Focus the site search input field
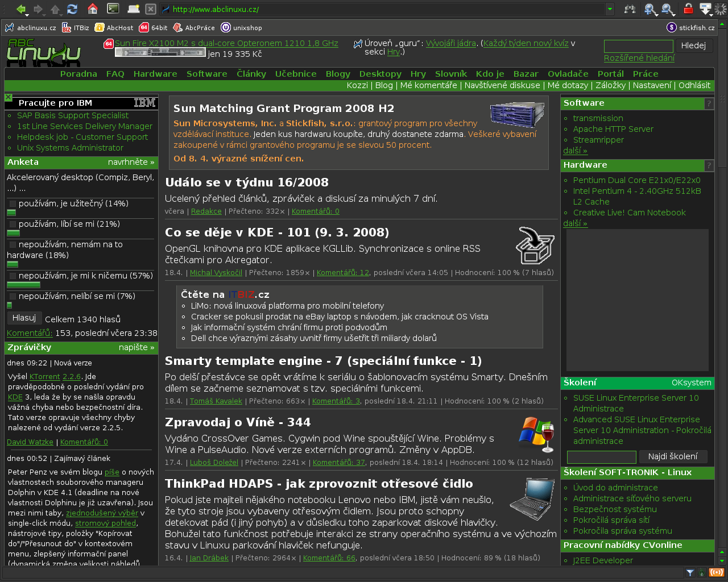728x582 pixels. pyautogui.click(x=638, y=46)
